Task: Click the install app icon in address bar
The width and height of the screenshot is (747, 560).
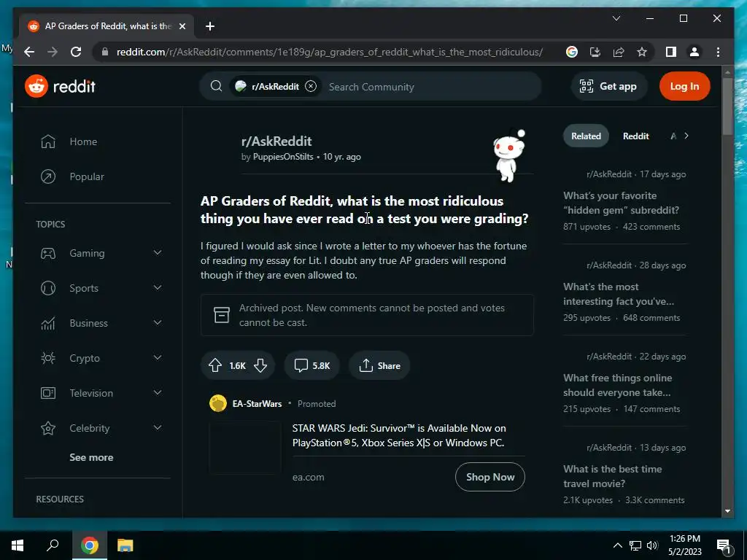Action: (595, 52)
